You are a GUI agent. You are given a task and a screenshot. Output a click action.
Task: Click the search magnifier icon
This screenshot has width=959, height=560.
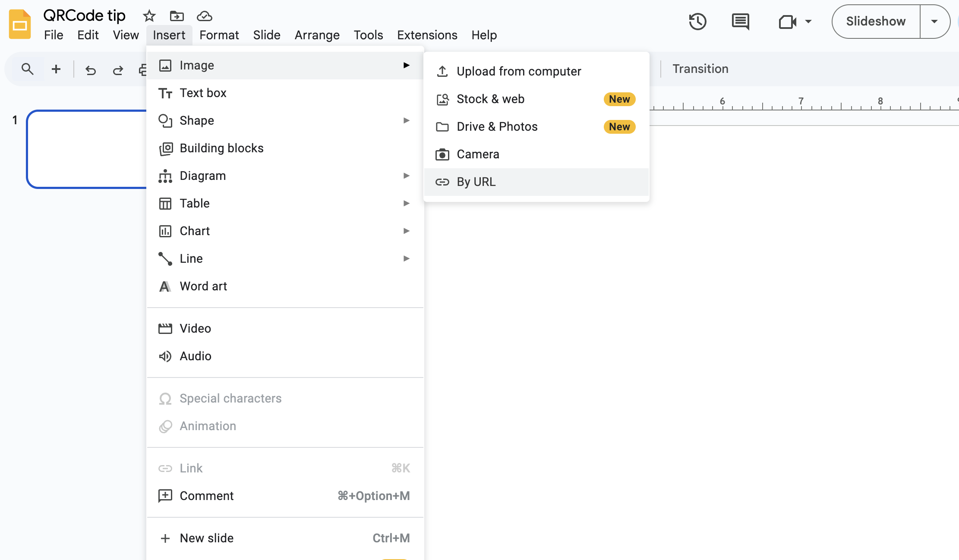(27, 69)
